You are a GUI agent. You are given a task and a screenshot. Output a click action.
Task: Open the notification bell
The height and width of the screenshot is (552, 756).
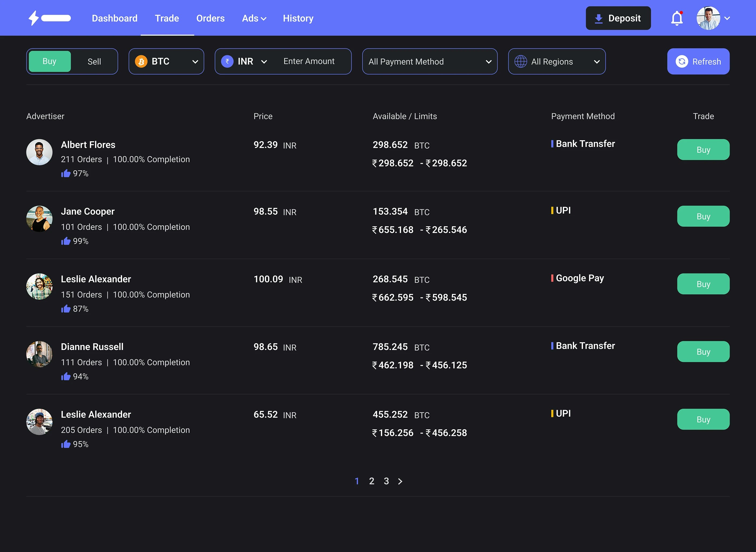pos(677,18)
